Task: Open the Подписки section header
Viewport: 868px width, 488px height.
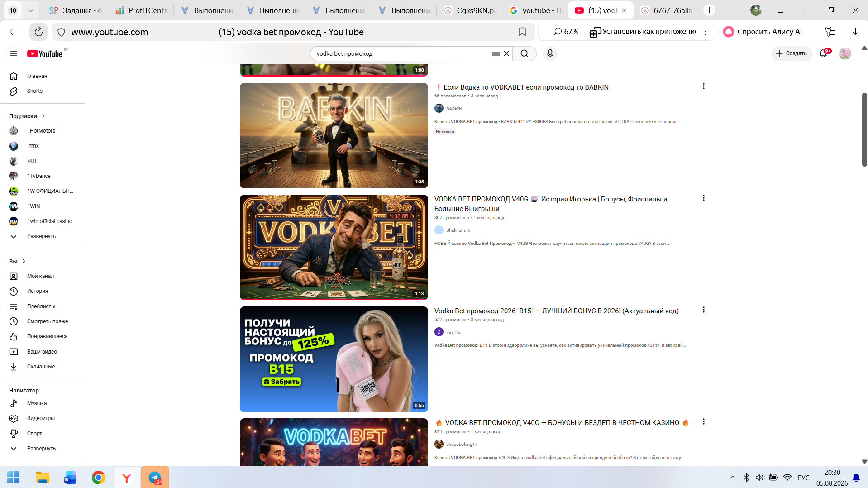Action: click(27, 116)
